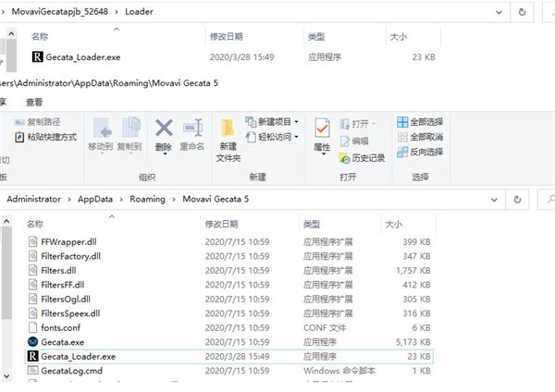Image resolution: width=555 pixels, height=392 pixels.
Task: Navigate to Administrator in the breadcrumb
Action: (x=33, y=199)
